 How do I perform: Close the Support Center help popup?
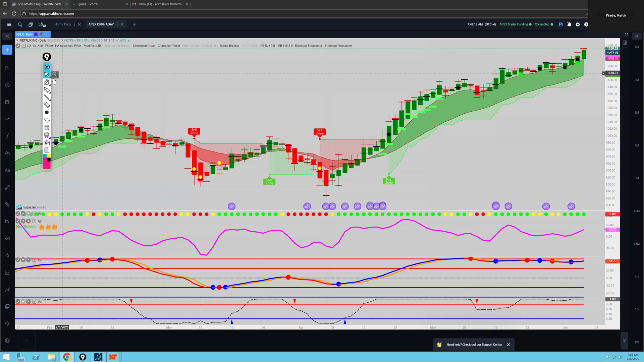click(x=508, y=345)
